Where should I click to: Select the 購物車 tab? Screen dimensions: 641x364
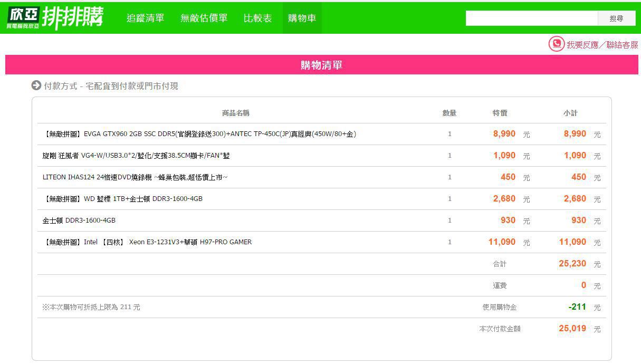[302, 18]
